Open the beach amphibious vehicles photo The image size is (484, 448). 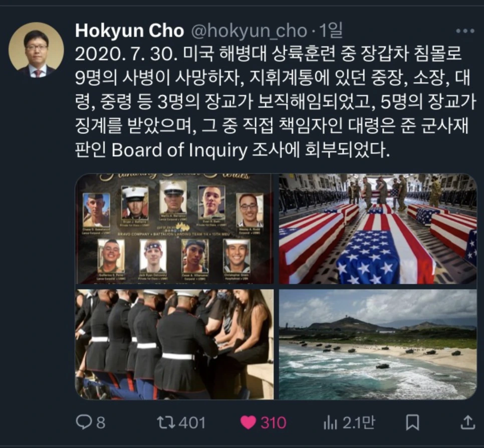[x=378, y=344]
